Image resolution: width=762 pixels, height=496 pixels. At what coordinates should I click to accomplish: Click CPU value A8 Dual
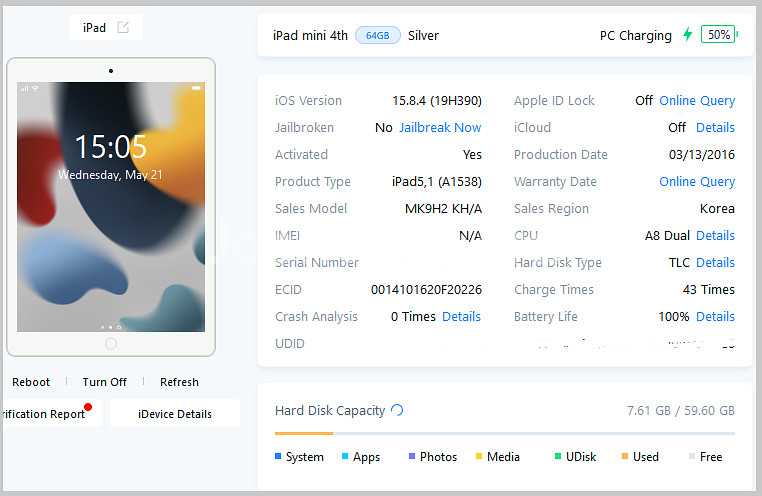coord(667,236)
